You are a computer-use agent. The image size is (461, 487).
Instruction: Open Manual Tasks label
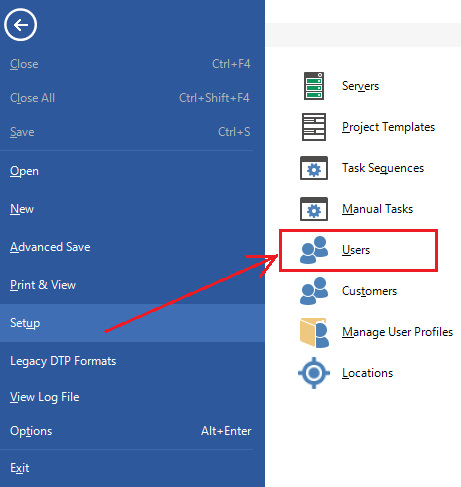378,209
